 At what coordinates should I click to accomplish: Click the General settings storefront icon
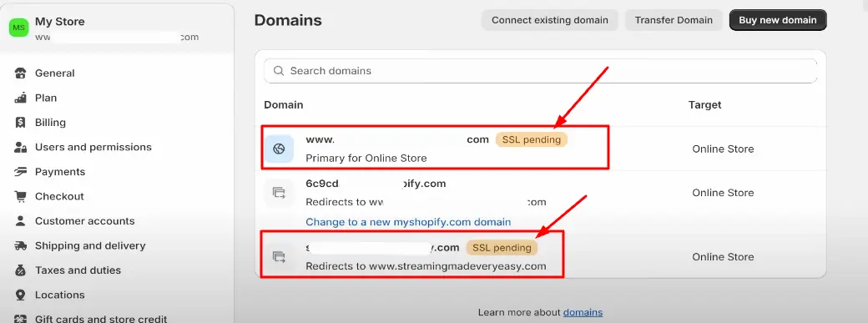pyautogui.click(x=21, y=73)
